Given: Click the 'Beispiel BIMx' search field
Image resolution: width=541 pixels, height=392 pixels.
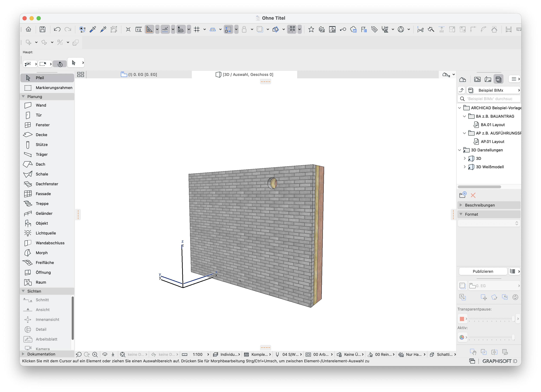Looking at the screenshot, I should (489, 99).
